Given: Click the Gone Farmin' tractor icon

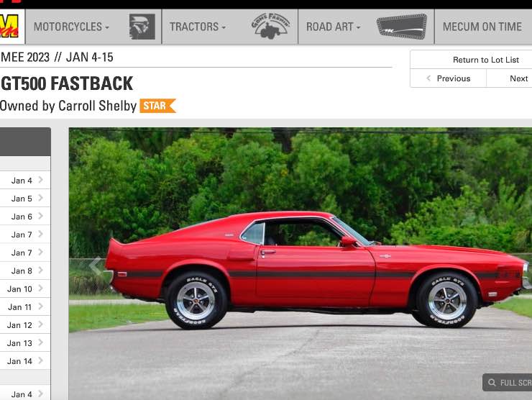Looking at the screenshot, I should (x=270, y=26).
